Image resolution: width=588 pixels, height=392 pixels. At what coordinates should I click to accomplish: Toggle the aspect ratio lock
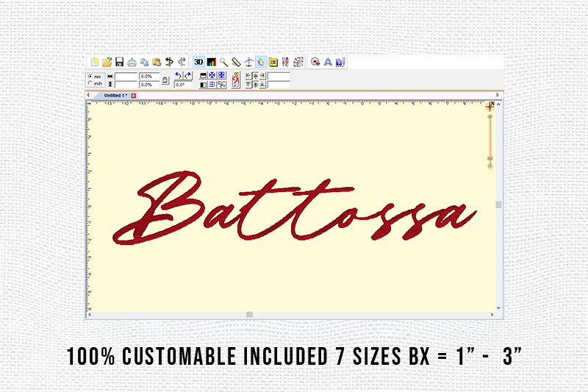[165, 80]
